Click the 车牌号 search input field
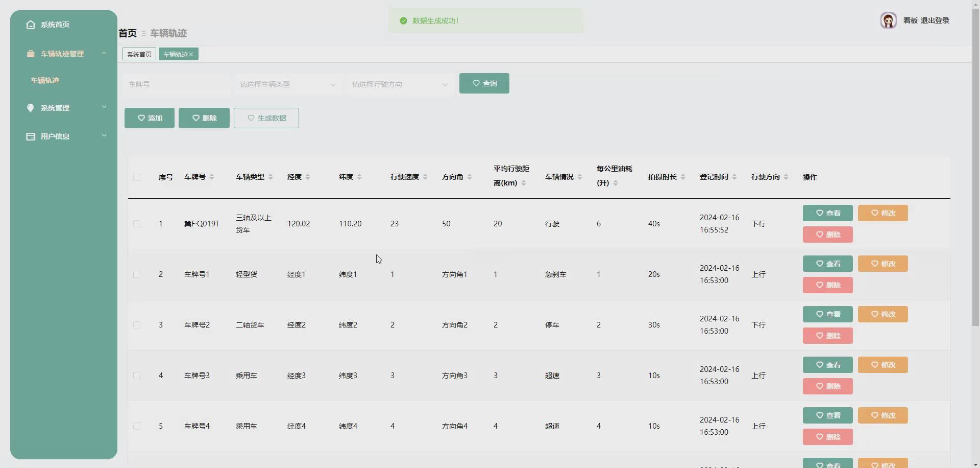 pyautogui.click(x=175, y=84)
